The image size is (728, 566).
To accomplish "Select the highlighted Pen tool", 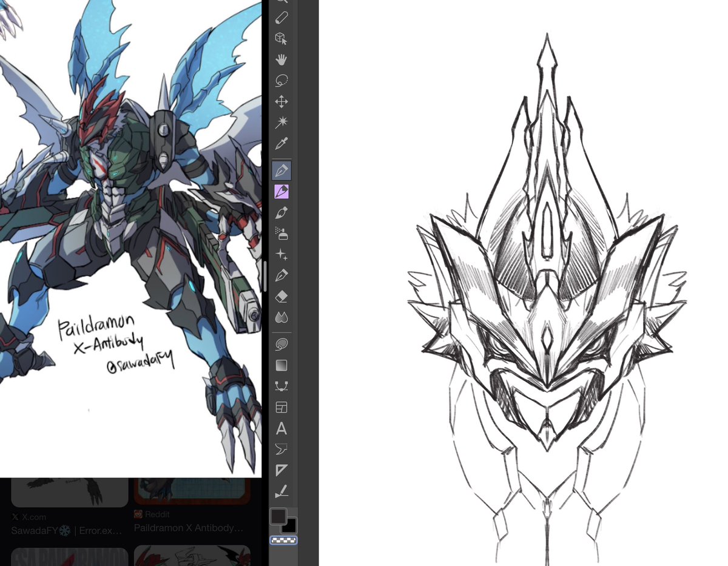I will click(x=281, y=170).
